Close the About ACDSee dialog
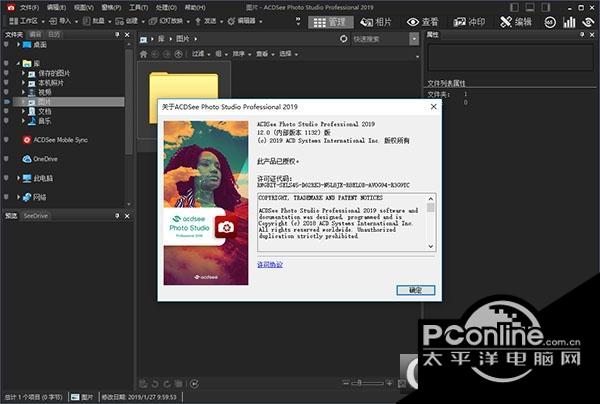Viewport: 600px width, 404px height. 434,107
